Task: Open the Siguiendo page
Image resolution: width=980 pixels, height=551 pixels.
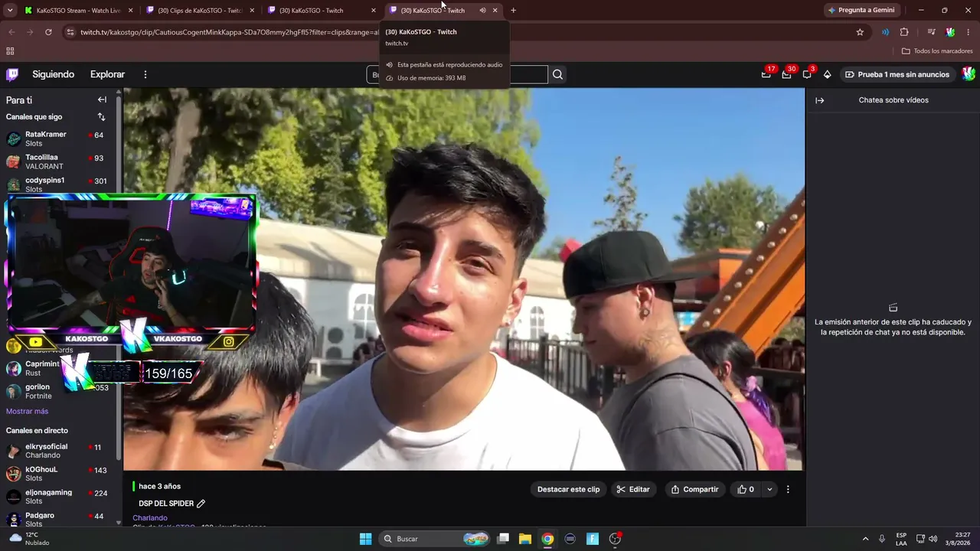Action: (54, 74)
